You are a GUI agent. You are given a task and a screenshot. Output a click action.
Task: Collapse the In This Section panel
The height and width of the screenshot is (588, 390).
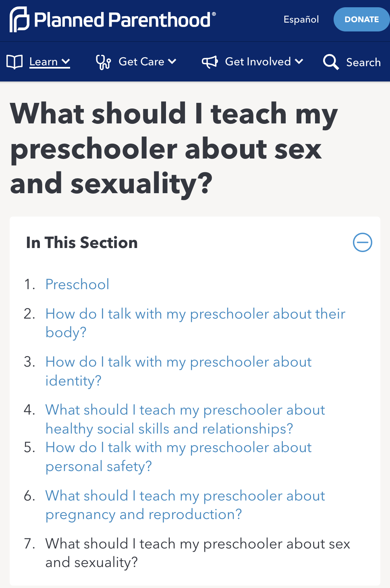[362, 242]
